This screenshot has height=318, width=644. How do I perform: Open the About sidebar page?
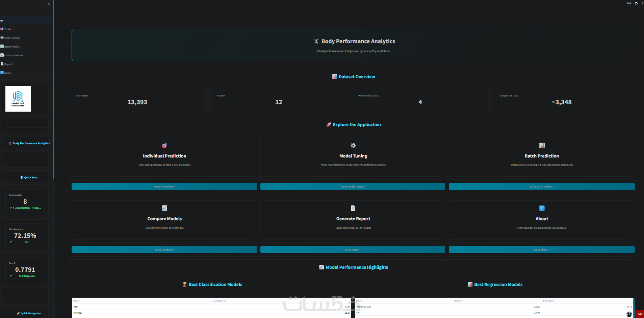tap(6, 73)
